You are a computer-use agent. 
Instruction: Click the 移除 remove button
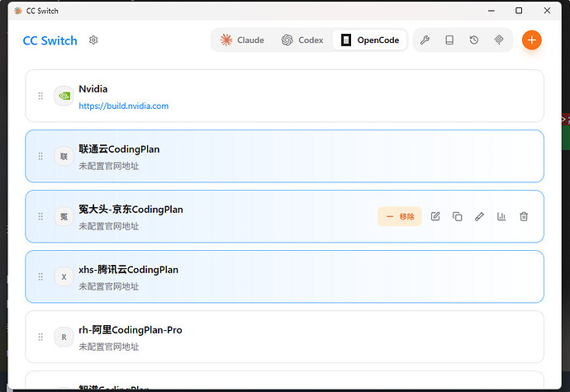click(400, 216)
